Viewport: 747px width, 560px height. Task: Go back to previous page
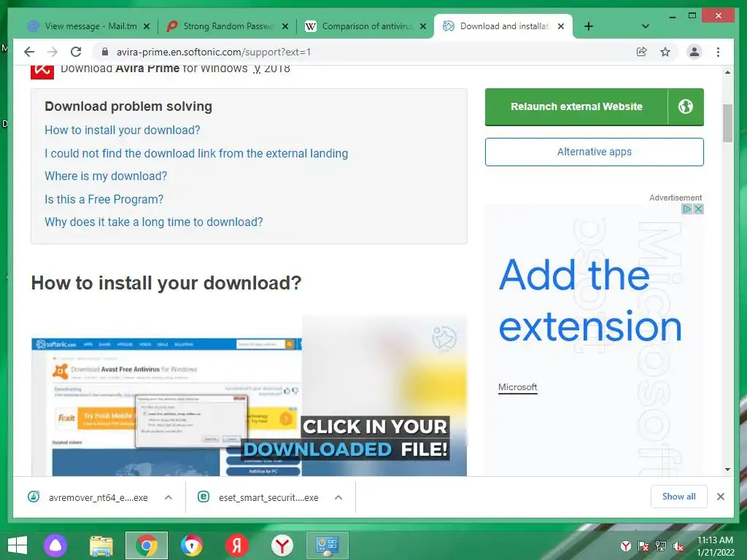pos(29,52)
